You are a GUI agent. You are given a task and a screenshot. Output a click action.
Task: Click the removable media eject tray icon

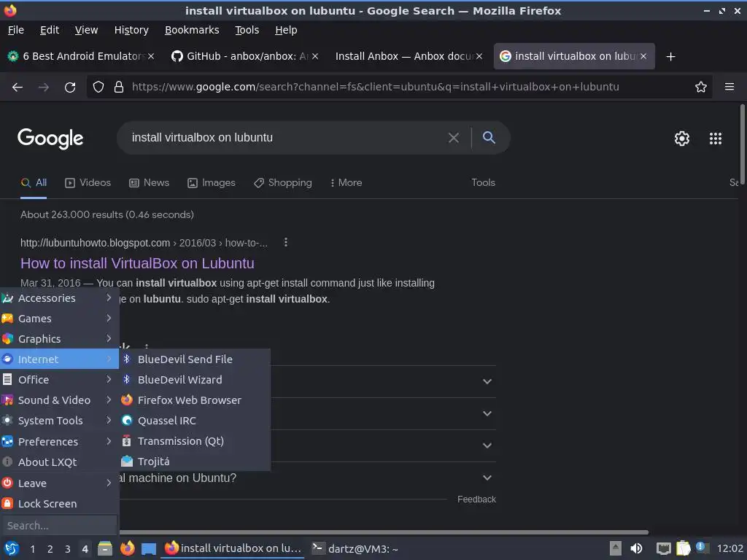click(x=616, y=548)
